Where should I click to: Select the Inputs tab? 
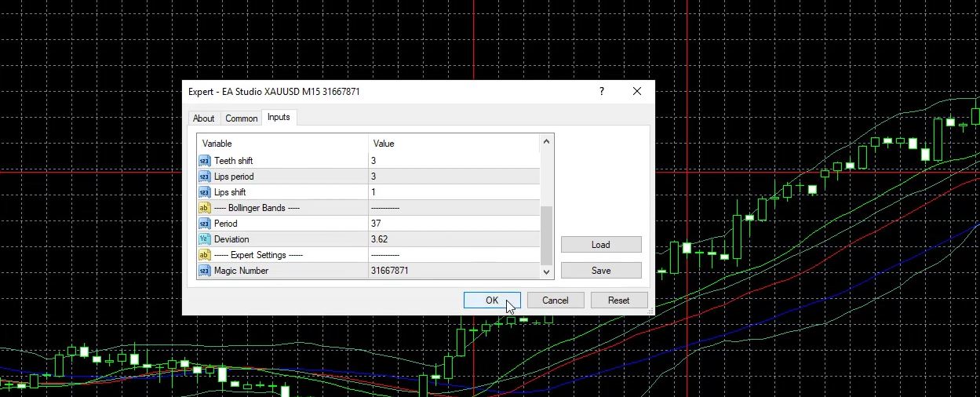point(279,118)
